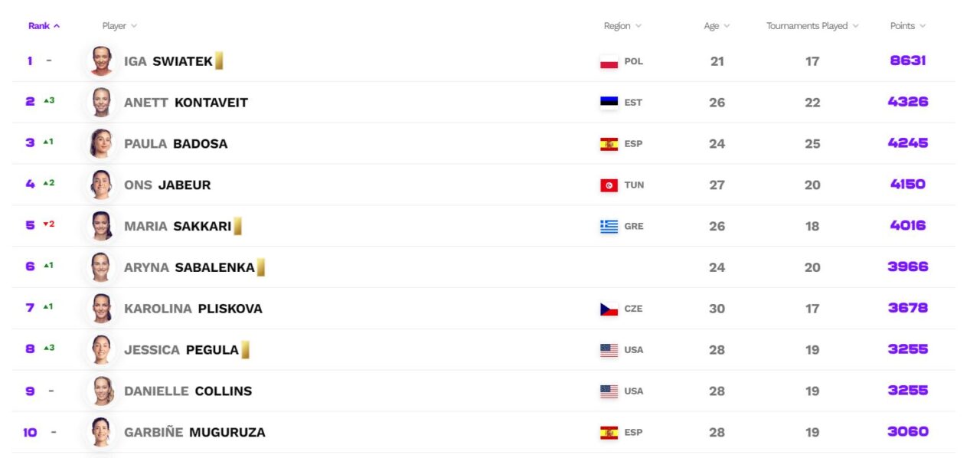Click Danielle Collins's 3255 points value
The width and height of the screenshot is (980, 458).
907,391
